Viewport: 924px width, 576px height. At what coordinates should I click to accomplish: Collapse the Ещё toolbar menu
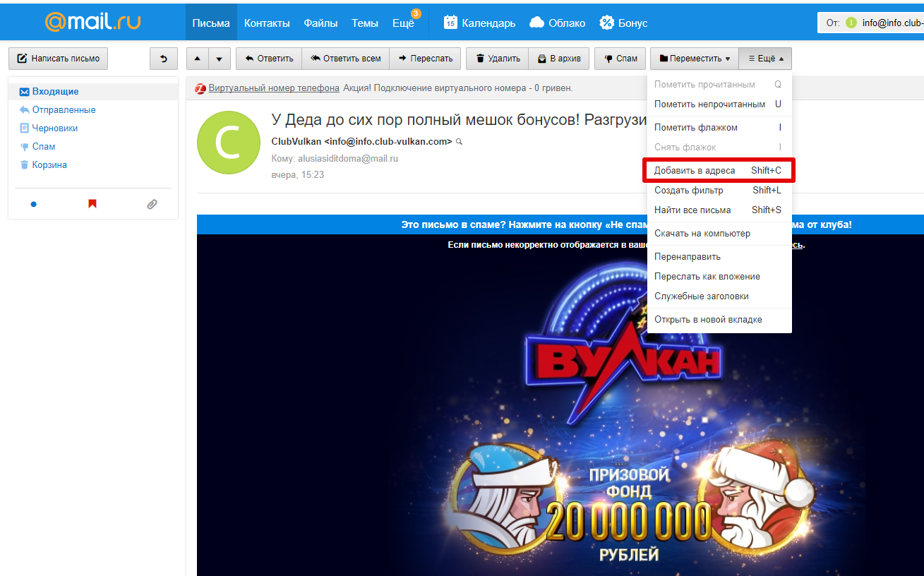(766, 59)
